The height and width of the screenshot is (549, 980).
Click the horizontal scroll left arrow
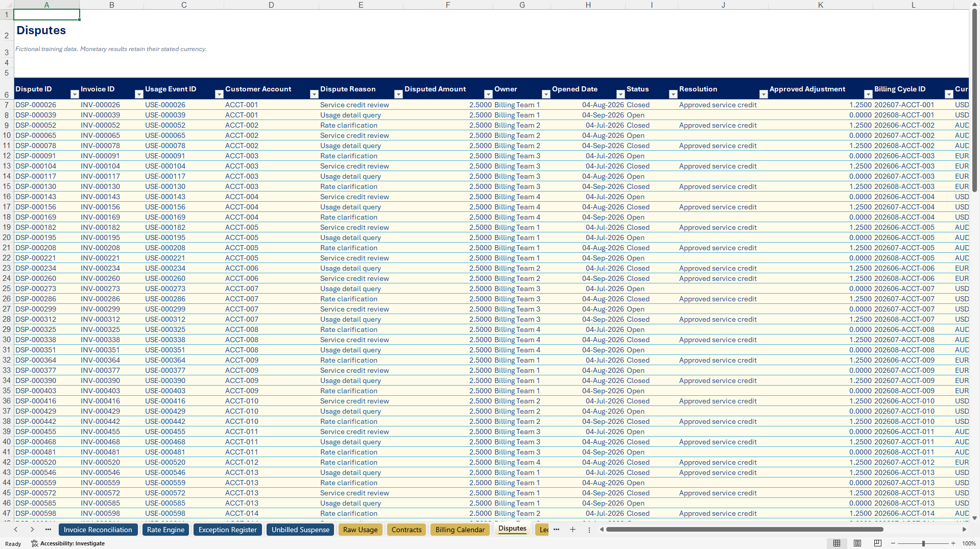602,530
